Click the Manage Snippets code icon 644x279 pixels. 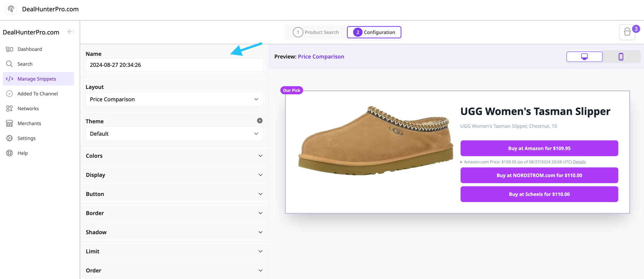pyautogui.click(x=10, y=79)
